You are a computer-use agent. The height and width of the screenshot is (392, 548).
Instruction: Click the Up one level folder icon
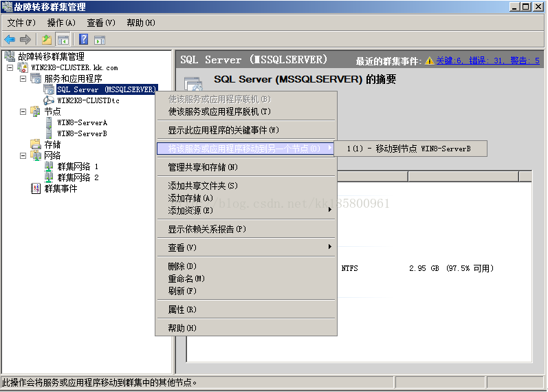pos(47,39)
